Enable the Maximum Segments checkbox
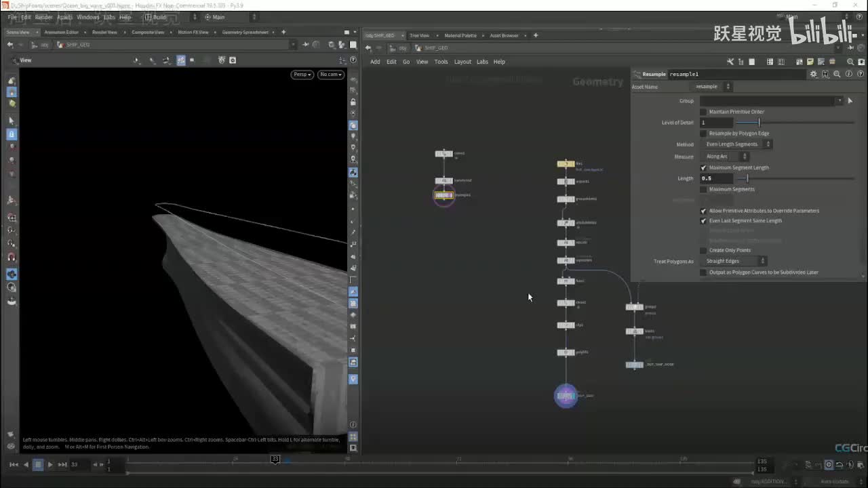Viewport: 868px width, 488px height. [703, 189]
